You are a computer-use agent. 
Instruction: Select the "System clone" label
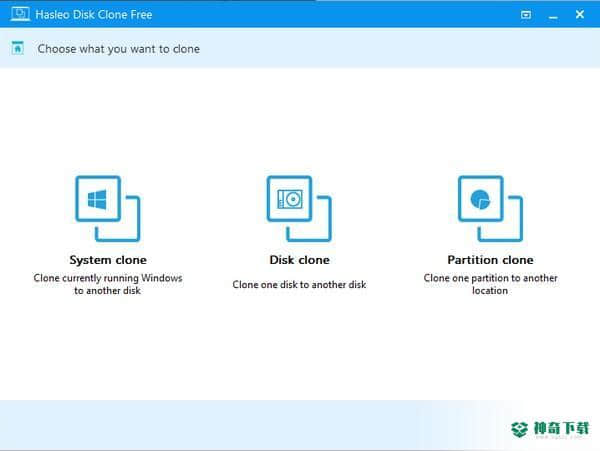click(x=108, y=260)
